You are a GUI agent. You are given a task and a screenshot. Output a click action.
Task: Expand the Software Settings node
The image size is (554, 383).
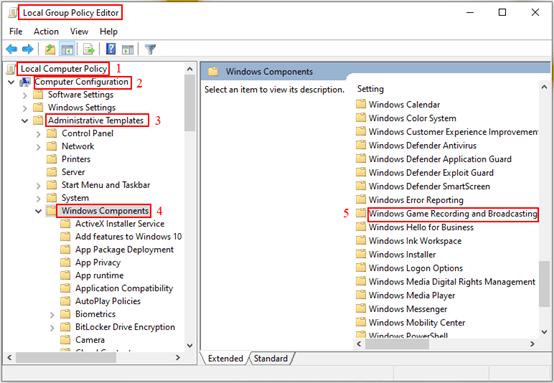(24, 95)
